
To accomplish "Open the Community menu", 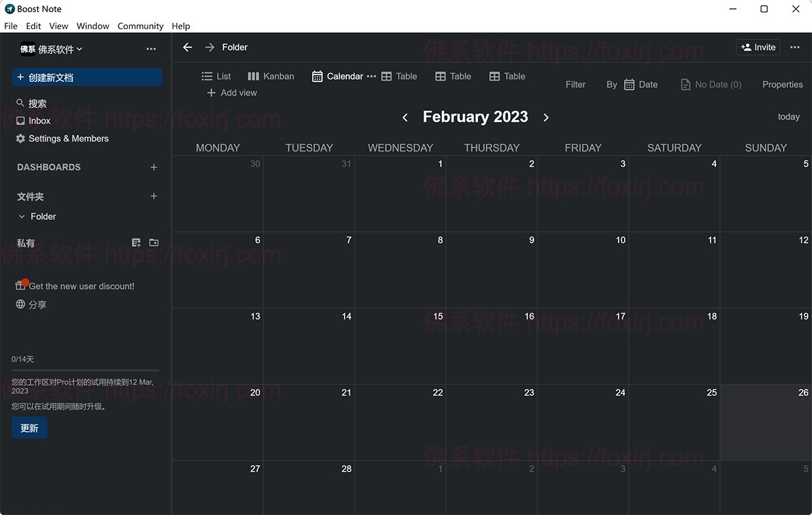I will (x=140, y=26).
